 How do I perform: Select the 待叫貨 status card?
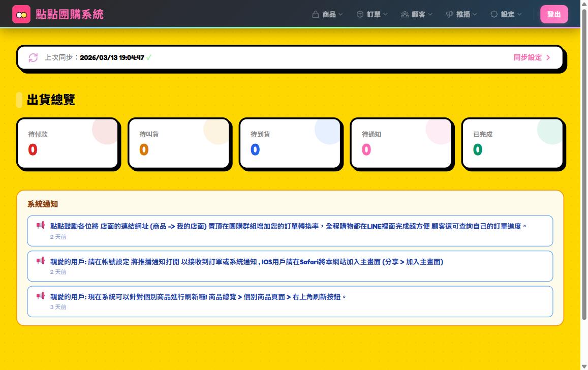[x=179, y=143]
